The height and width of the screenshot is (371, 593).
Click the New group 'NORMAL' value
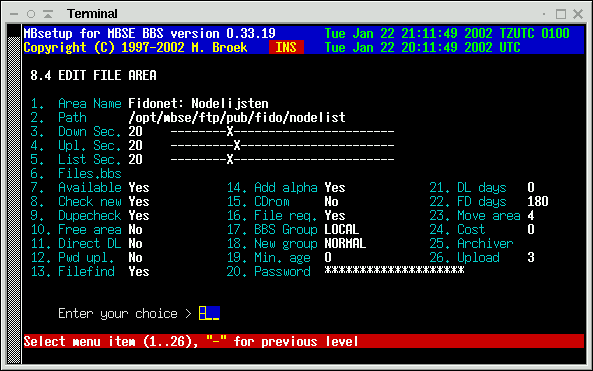click(345, 244)
